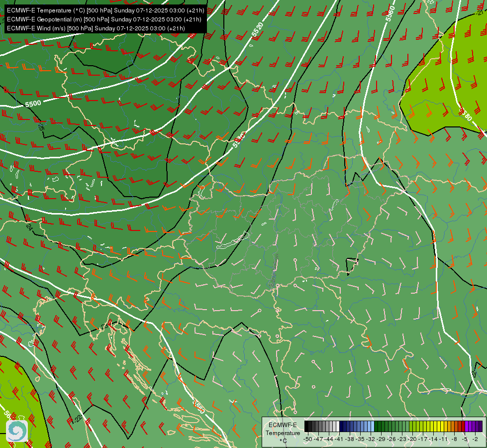Click the 5520 geopotential contour label

258,30
